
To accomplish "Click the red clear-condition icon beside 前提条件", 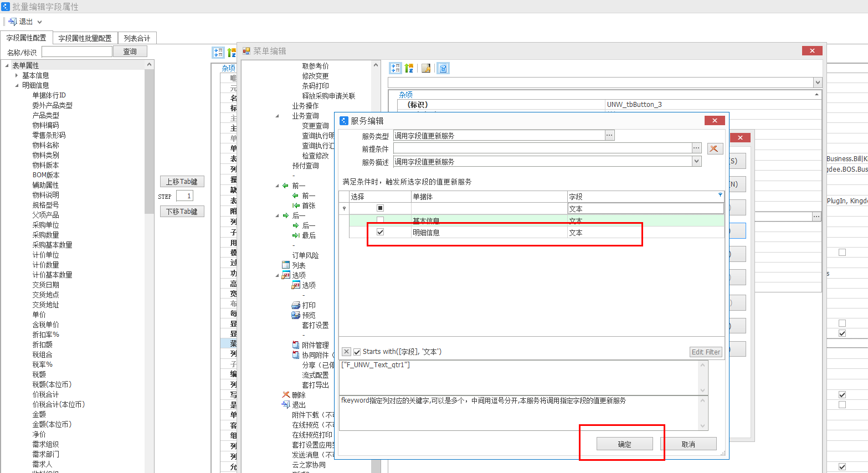I will (715, 148).
